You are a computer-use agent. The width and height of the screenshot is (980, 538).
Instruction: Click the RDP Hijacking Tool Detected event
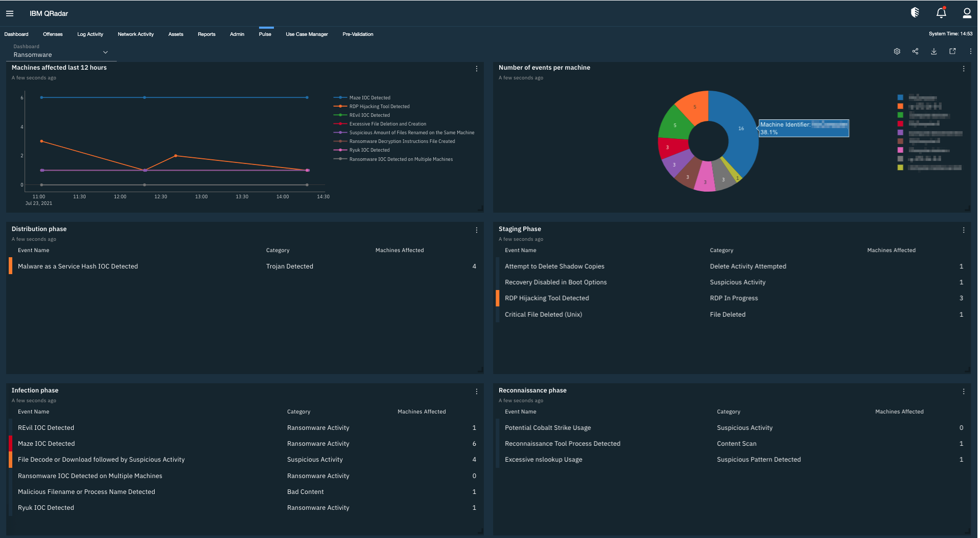(546, 298)
